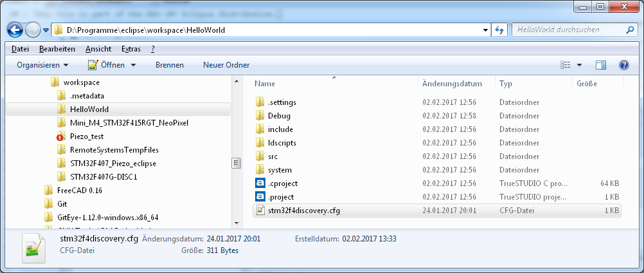Open the .cproject TrueSTUDIO file icon
The height and width of the screenshot is (273, 644).
click(260, 184)
